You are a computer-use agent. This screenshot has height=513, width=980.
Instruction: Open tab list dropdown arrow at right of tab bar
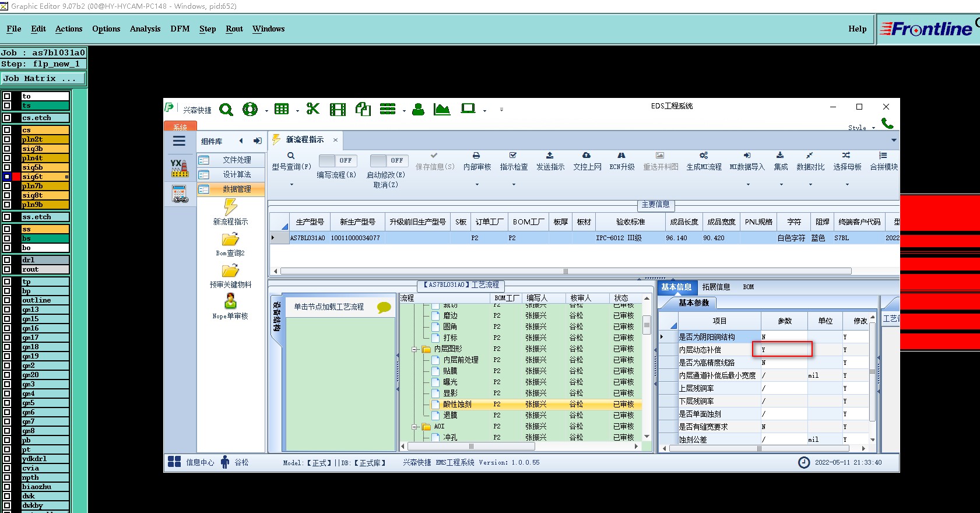coord(893,140)
